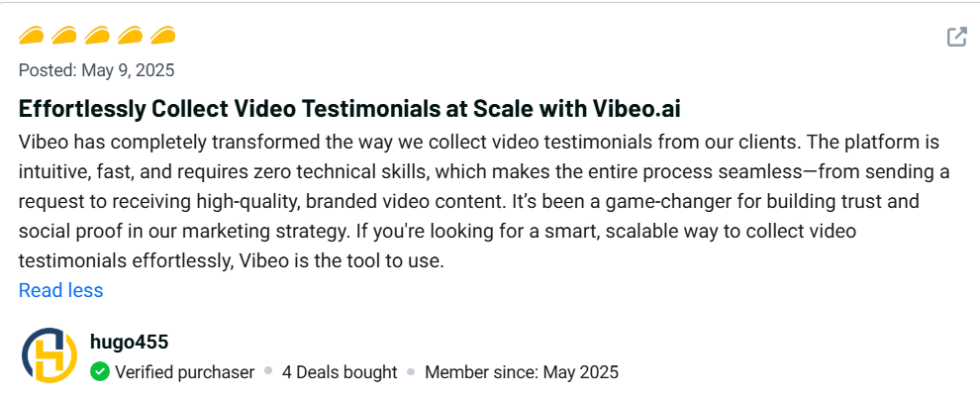Click bullet separator before Member since

pyautogui.click(x=411, y=372)
